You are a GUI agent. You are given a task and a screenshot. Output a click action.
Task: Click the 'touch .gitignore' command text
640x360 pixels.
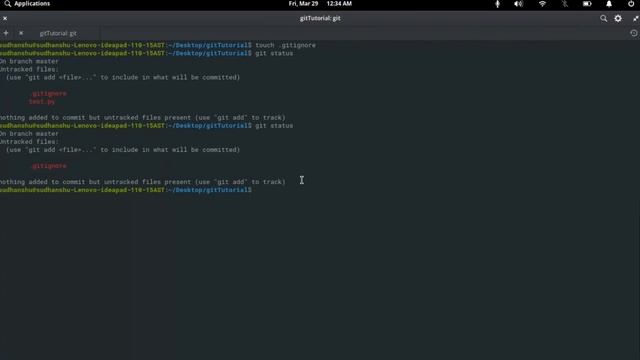[285, 45]
